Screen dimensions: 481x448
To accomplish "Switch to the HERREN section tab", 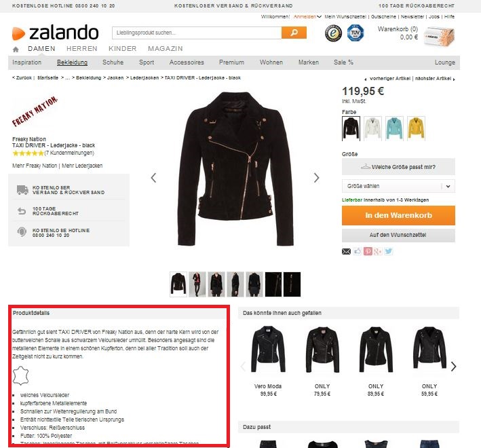I will (82, 48).
